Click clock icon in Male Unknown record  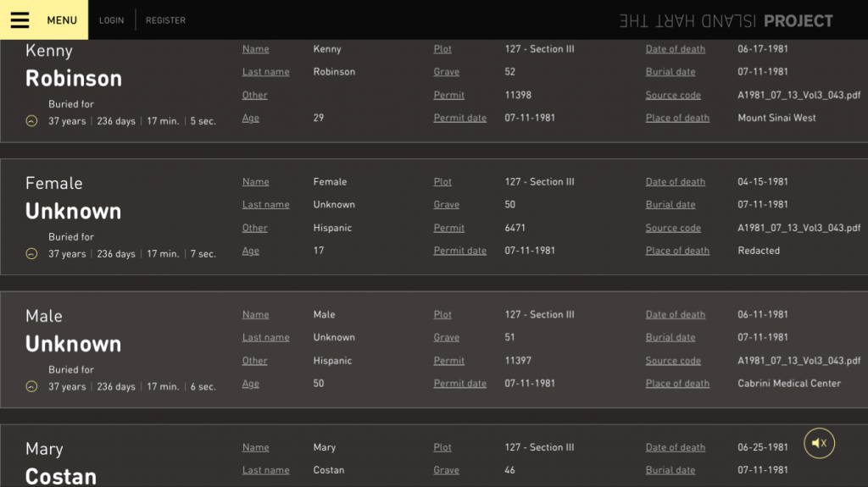click(x=31, y=387)
